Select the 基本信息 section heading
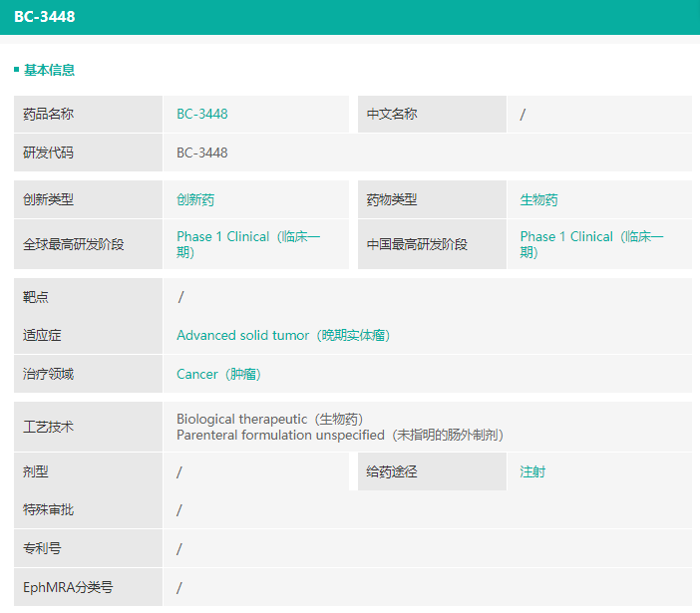 tap(49, 70)
